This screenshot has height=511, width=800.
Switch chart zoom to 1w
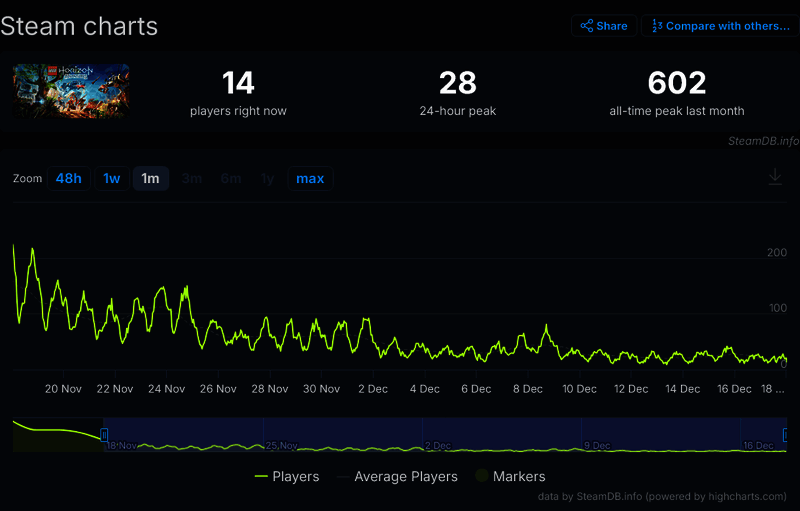click(112, 179)
